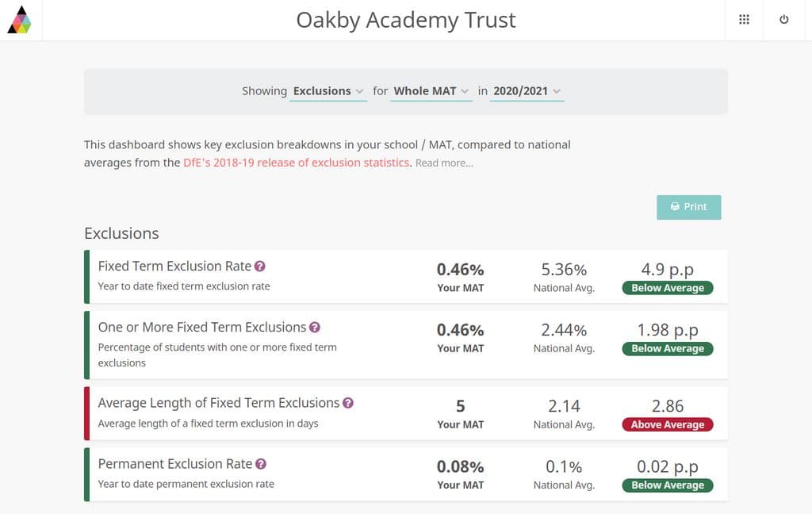Select the Fixed Term Exclusion Rate row
This screenshot has width=812, height=514.
(406, 277)
